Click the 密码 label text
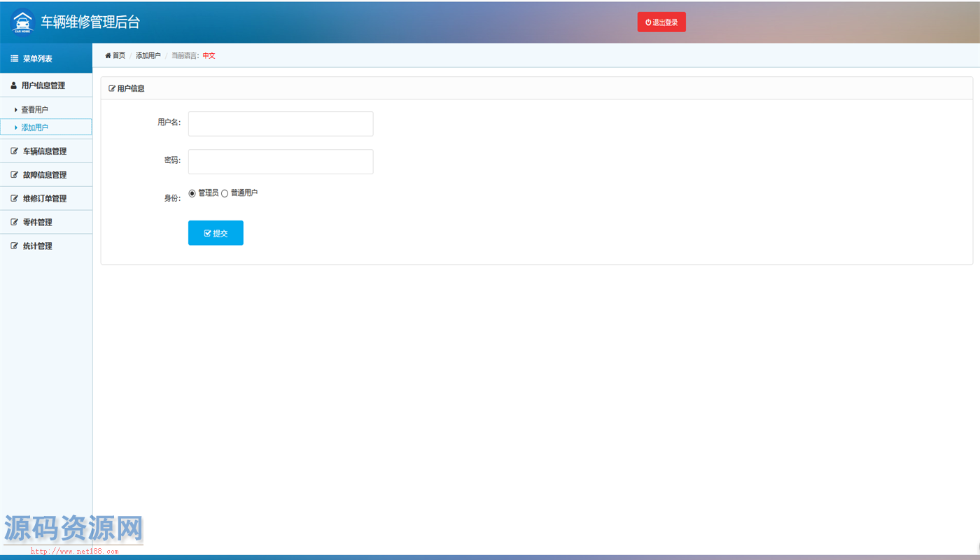Screen dimensions: 980x560 click(173, 160)
